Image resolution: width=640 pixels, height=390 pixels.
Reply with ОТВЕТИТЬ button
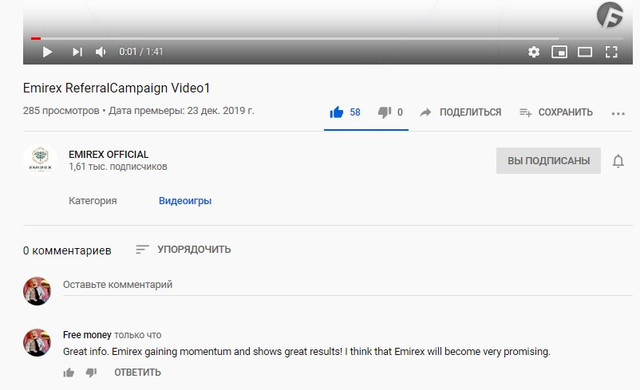(138, 372)
